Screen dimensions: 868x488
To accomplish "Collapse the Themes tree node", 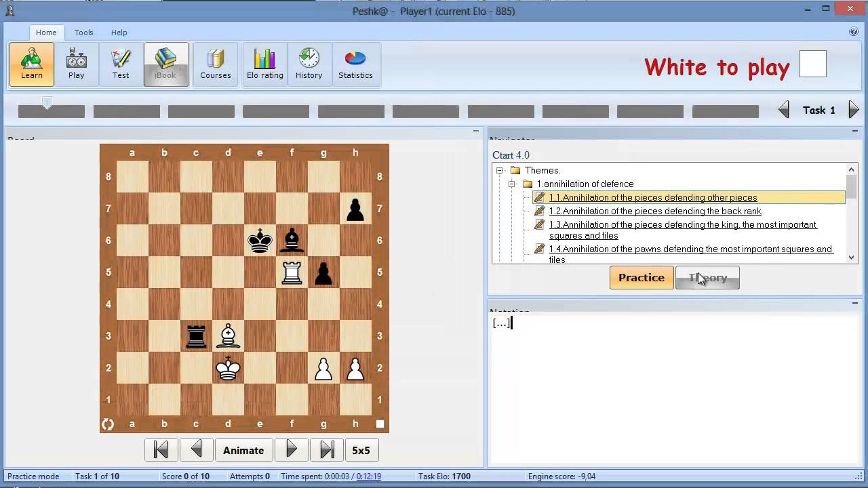I will tap(500, 170).
